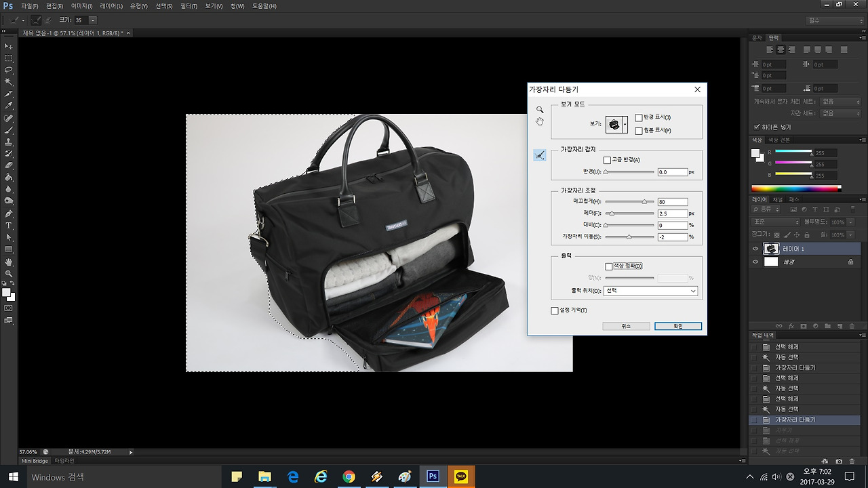Add a layer mask from Layers panel
The width and height of the screenshot is (868, 488).
[x=803, y=326]
